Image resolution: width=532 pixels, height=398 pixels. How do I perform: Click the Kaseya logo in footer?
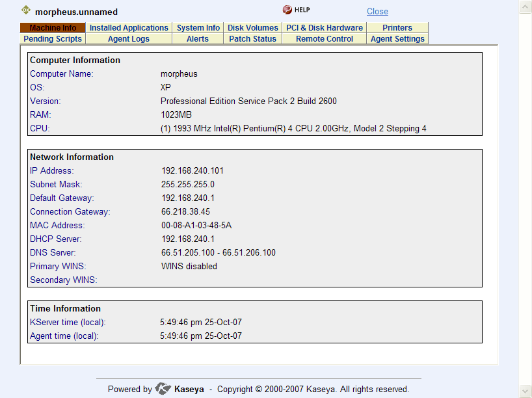(163, 389)
